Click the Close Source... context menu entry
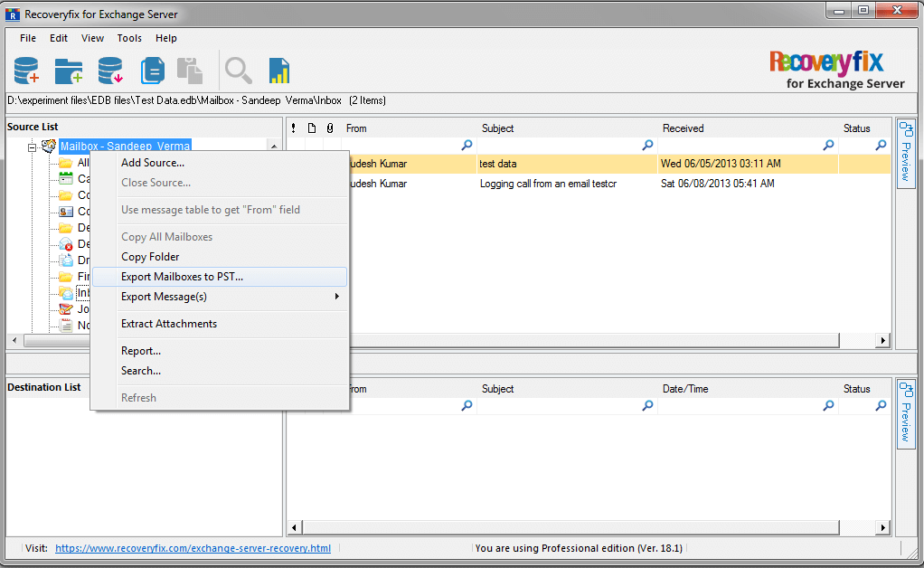 [x=220, y=183]
